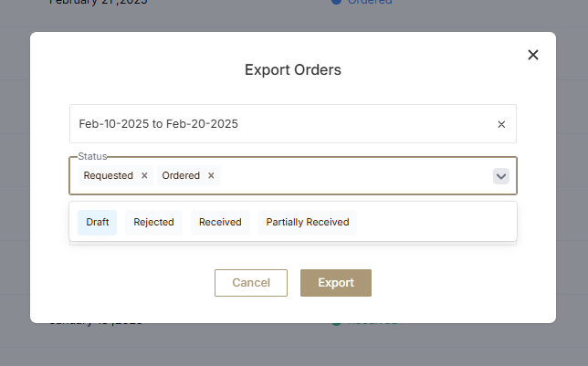Close the Export Orders dialog
588x366 pixels.
coord(533,55)
